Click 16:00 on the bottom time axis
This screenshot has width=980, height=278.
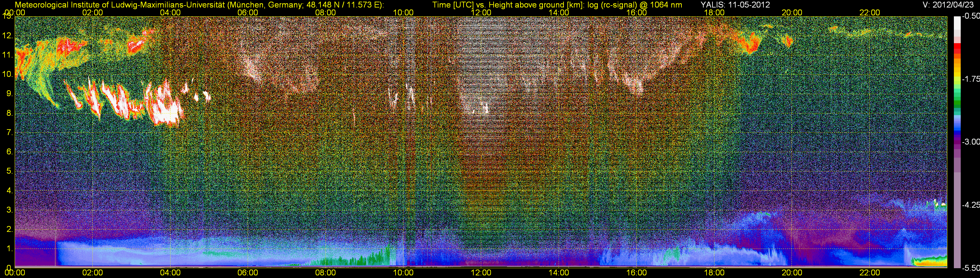point(636,273)
